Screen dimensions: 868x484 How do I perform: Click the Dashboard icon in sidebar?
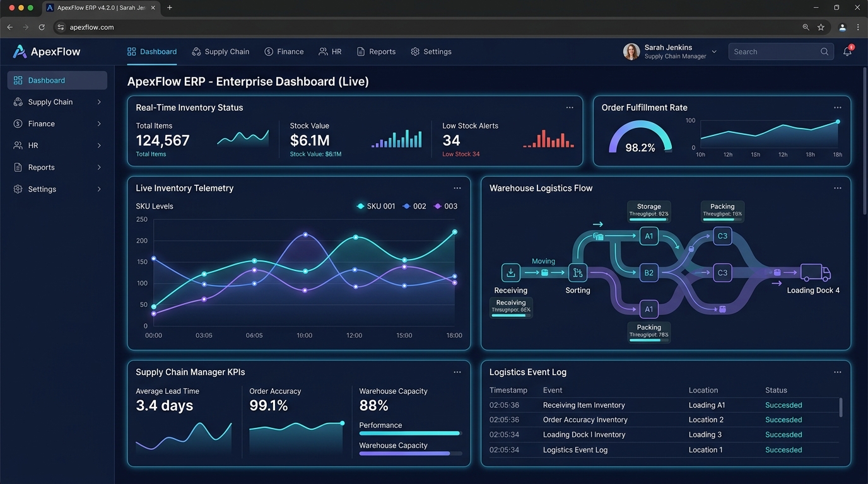click(18, 80)
